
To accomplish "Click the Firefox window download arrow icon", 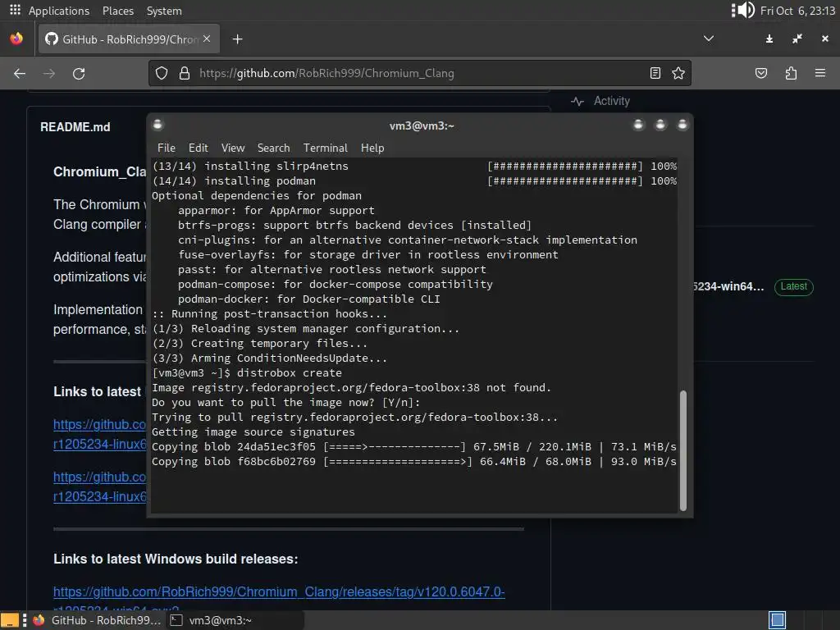I will [x=769, y=39].
